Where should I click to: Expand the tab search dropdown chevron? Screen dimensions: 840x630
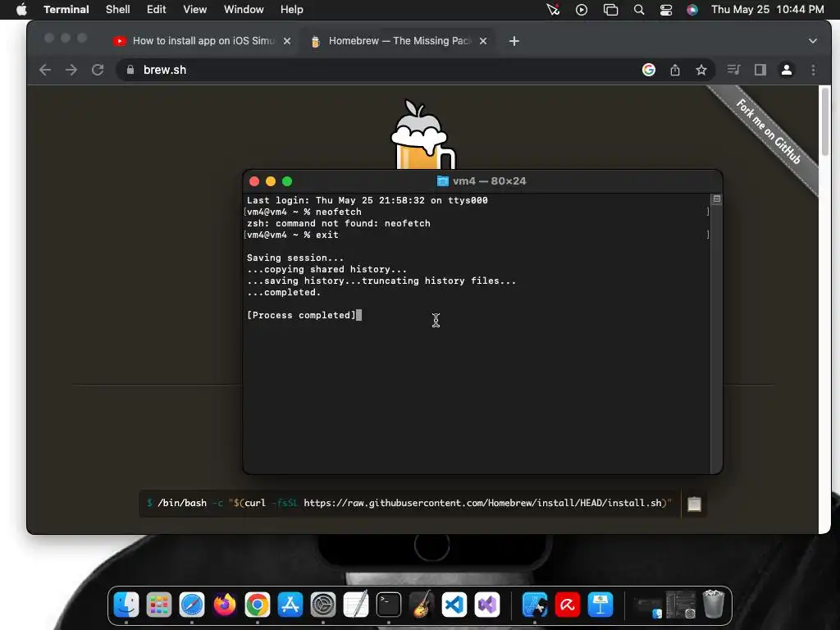tap(813, 41)
